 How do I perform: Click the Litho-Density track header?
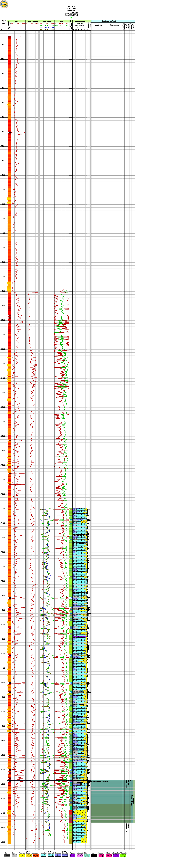47,21
